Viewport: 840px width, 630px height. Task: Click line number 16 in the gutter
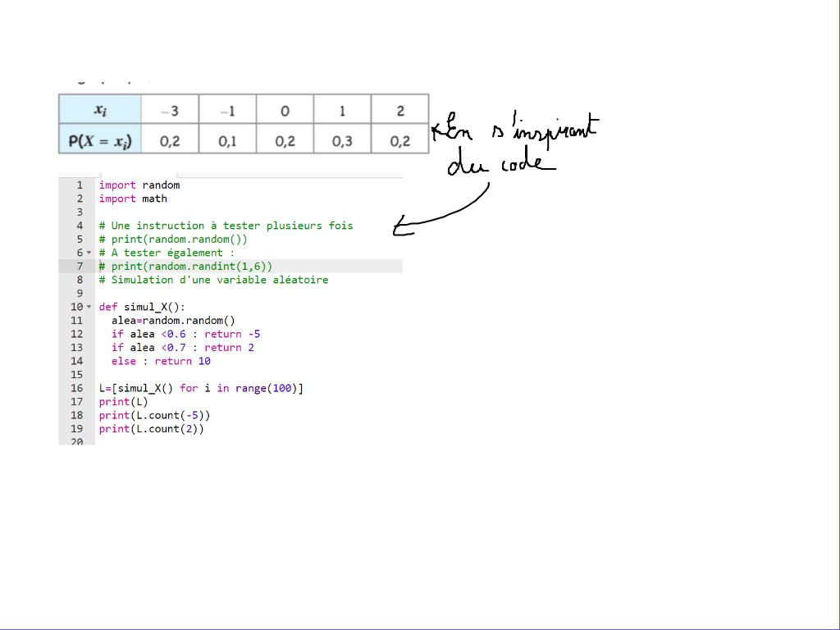pos(77,388)
